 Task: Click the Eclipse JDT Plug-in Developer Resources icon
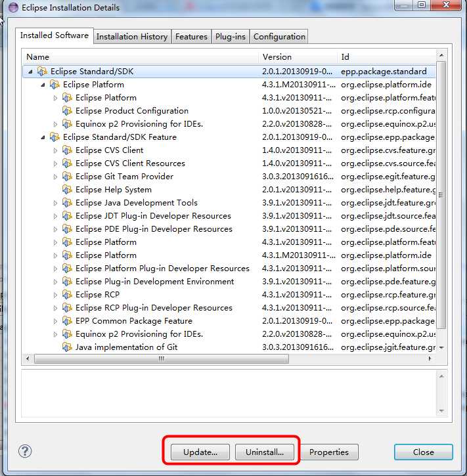[x=67, y=216]
